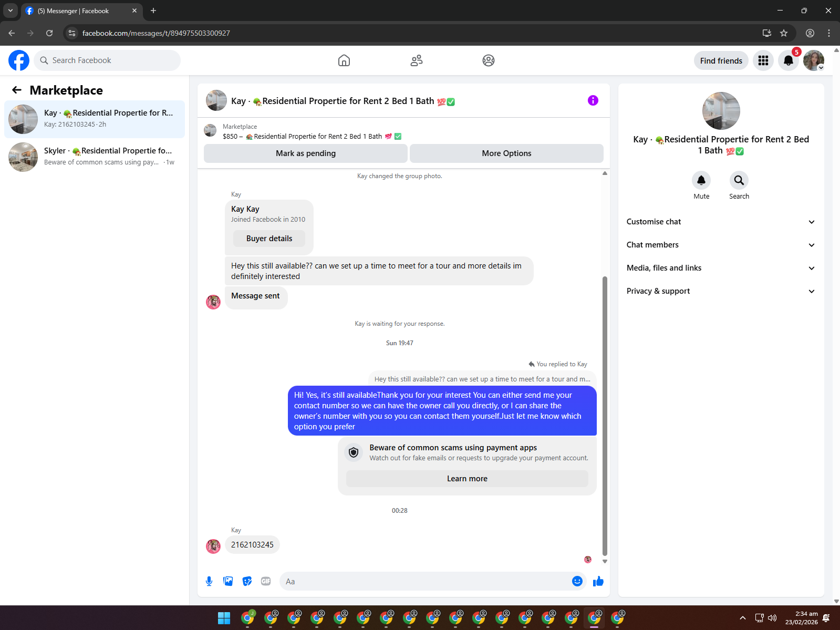The image size is (840, 630).
Task: Open the Facebook apps menu grid
Action: pyautogui.click(x=763, y=60)
